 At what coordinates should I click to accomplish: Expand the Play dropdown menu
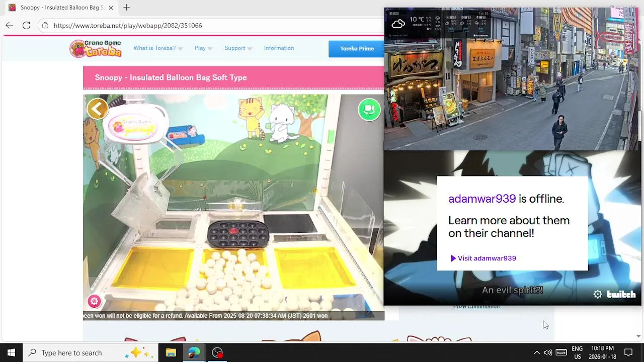[x=203, y=48]
